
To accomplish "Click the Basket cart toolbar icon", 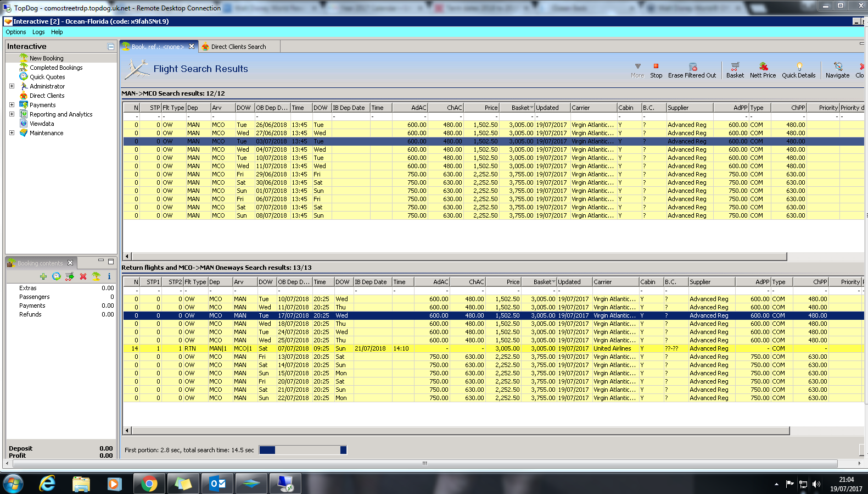I will (x=735, y=67).
